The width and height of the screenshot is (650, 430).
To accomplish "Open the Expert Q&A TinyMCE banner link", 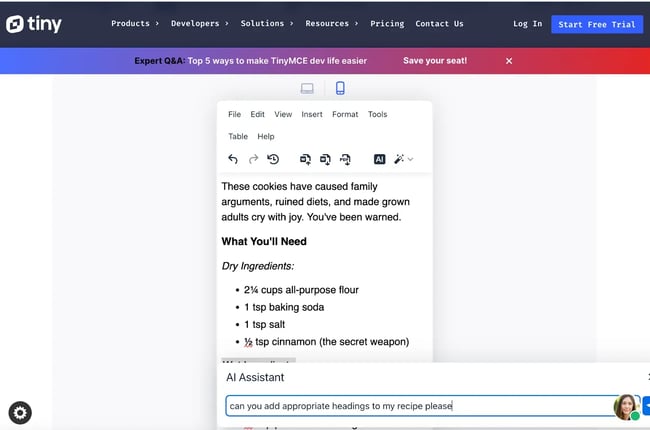I will pyautogui.click(x=250, y=61).
